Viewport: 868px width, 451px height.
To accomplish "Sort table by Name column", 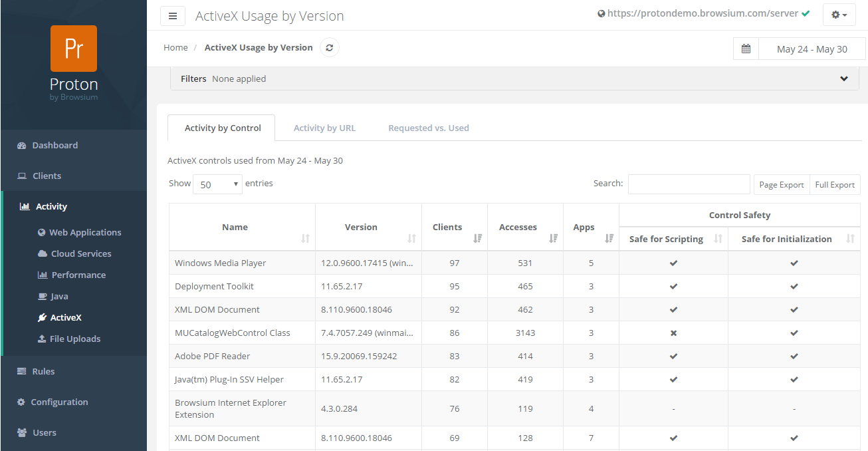I will pos(242,227).
